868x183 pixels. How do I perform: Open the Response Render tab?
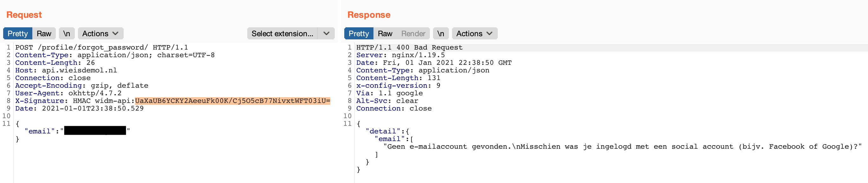(413, 33)
